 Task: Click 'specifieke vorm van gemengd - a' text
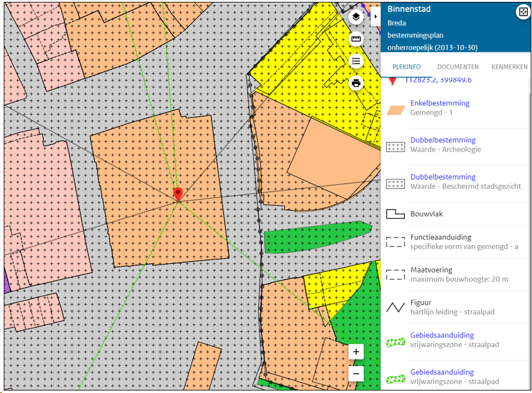(464, 247)
